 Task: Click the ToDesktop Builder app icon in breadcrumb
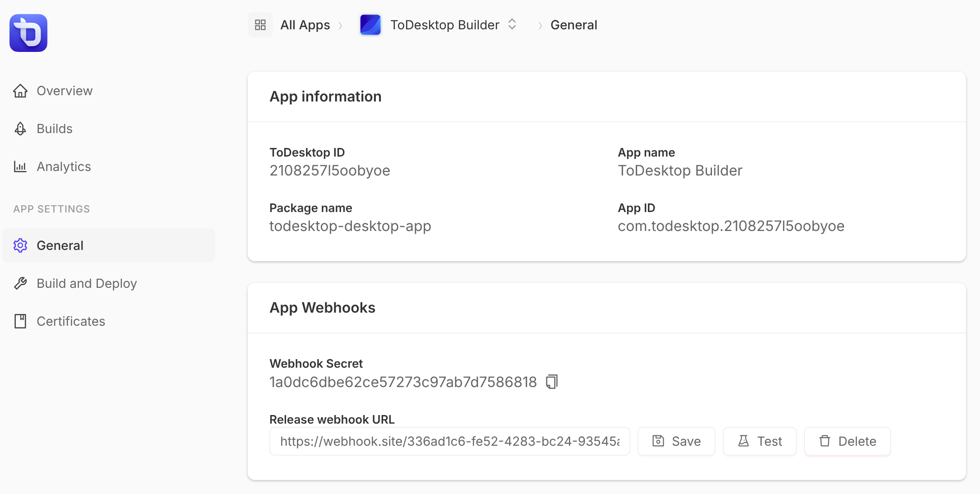pos(370,24)
